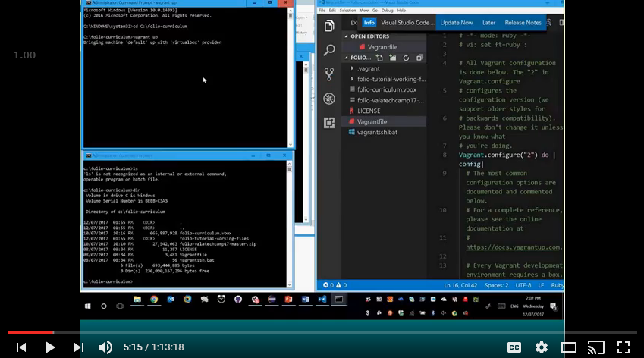Select folio-curriculum.vbox in explorer
The image size is (644, 358).
tap(384, 90)
